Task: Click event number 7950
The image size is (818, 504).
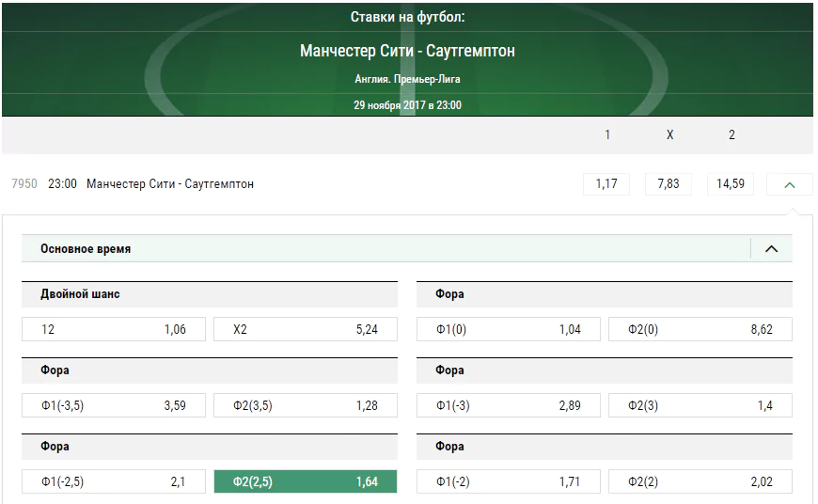Action: tap(24, 183)
